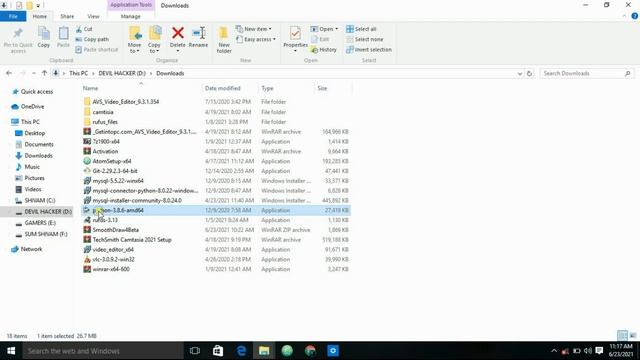Viewport: 640px width, 360px height.
Task: Switch to details view icon in status bar
Action: (x=622, y=336)
